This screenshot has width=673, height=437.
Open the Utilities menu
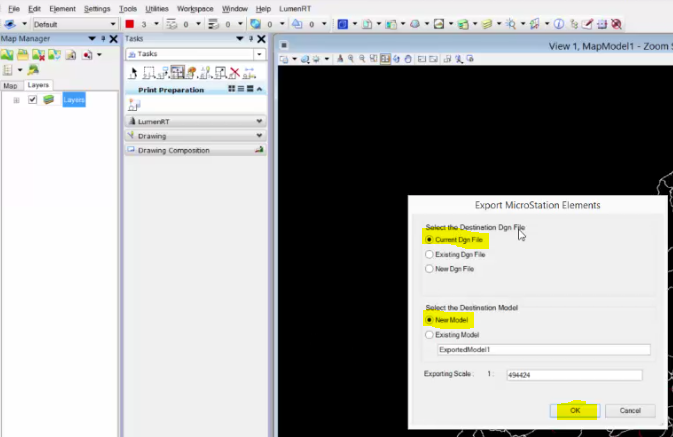[157, 9]
